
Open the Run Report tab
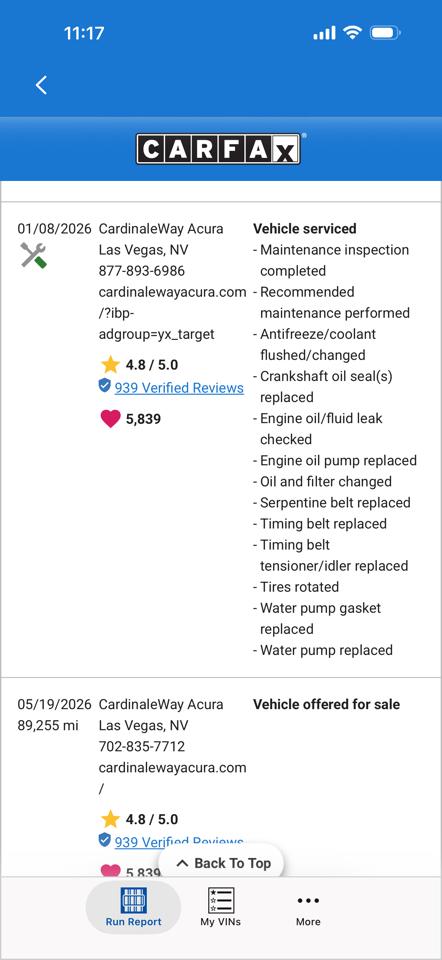pos(133,907)
